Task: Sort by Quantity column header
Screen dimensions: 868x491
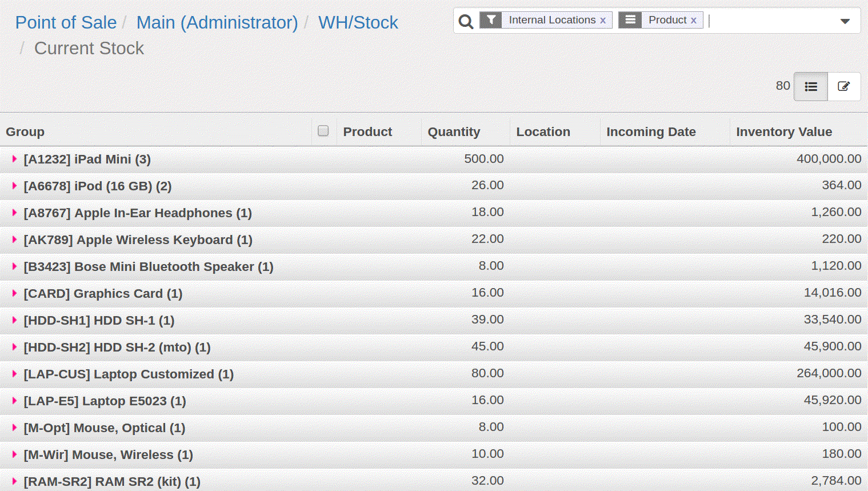Action: coord(454,131)
